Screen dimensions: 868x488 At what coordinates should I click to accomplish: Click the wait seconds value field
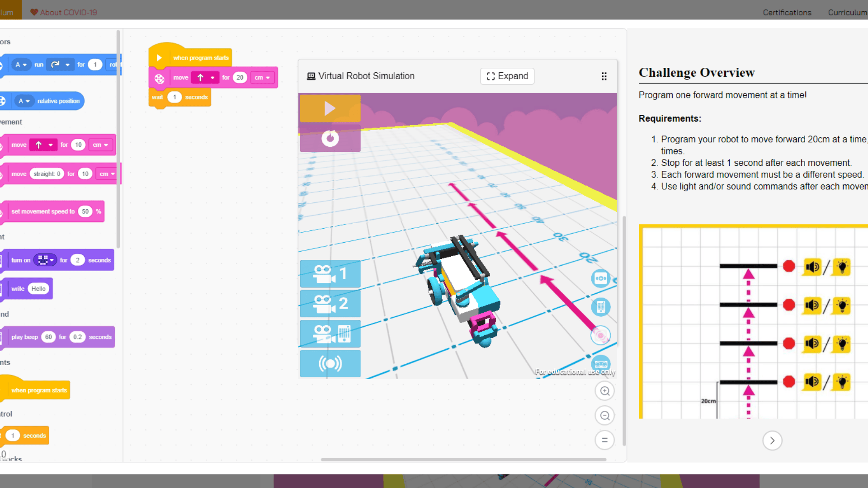(x=175, y=97)
